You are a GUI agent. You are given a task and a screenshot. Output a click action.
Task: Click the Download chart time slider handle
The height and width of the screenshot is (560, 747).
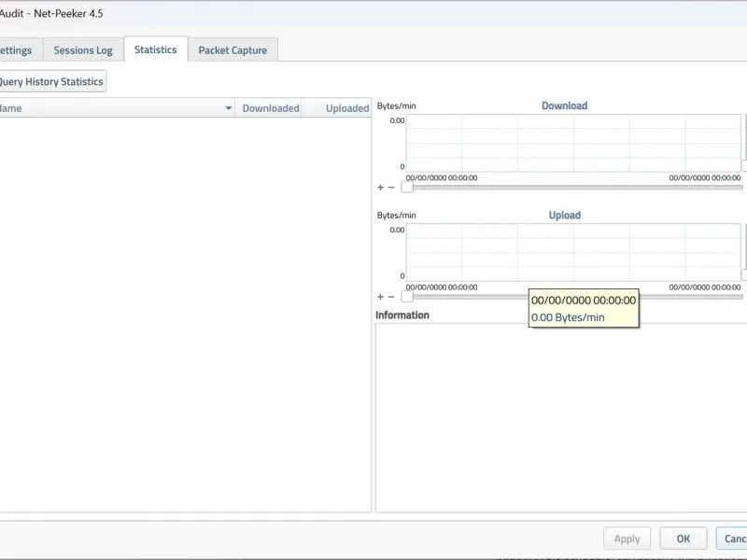coord(407,188)
